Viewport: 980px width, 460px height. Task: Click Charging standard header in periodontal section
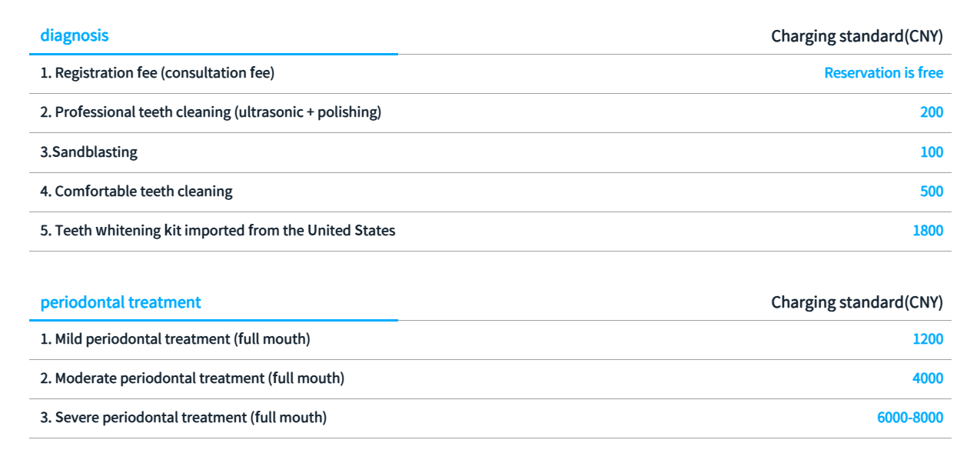[857, 302]
